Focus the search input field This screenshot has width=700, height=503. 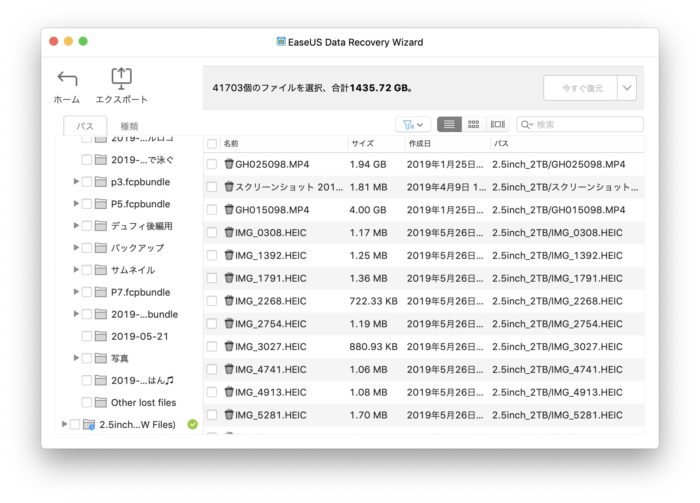[580, 125]
